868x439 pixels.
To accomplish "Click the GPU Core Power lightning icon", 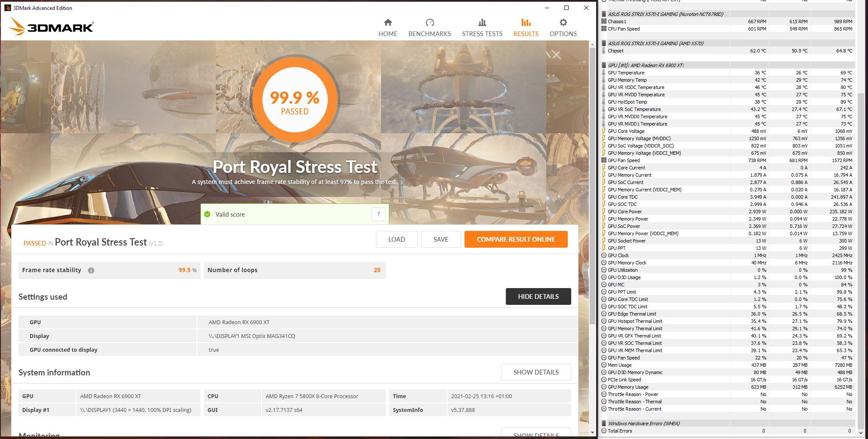I will (x=604, y=212).
